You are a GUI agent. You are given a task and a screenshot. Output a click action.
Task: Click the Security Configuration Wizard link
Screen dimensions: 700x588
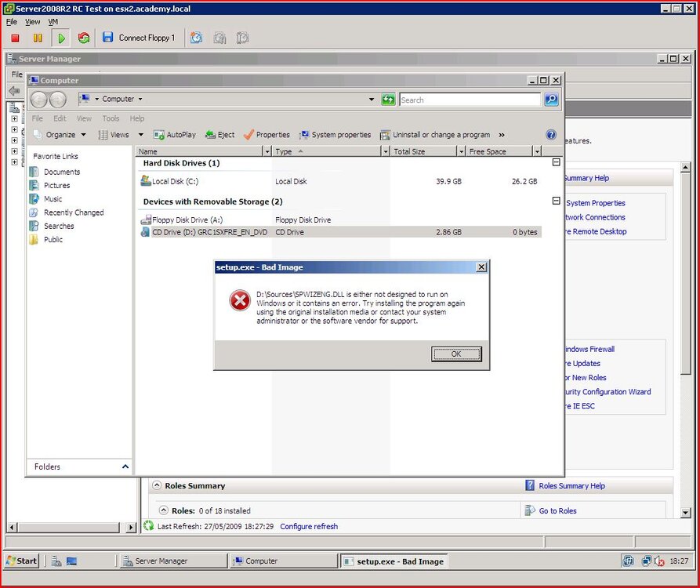click(608, 392)
